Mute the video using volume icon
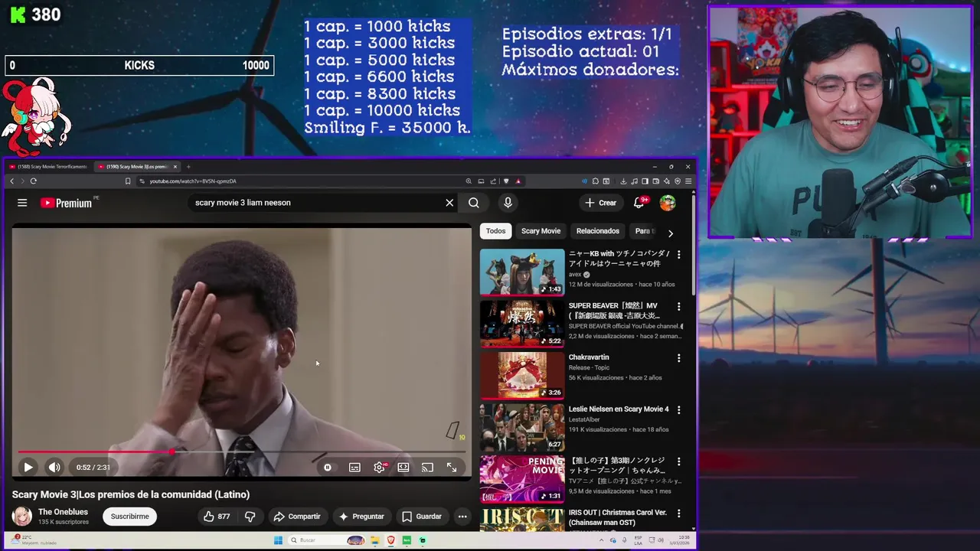 click(x=54, y=467)
